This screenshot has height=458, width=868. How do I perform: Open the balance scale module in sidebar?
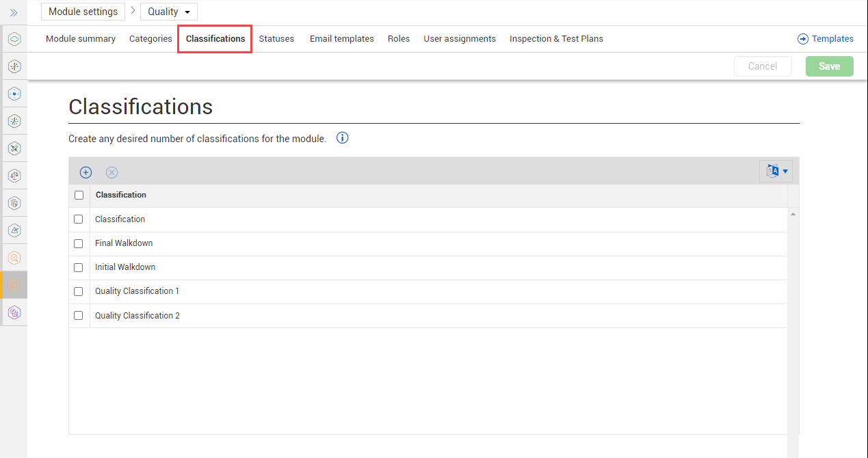(14, 176)
